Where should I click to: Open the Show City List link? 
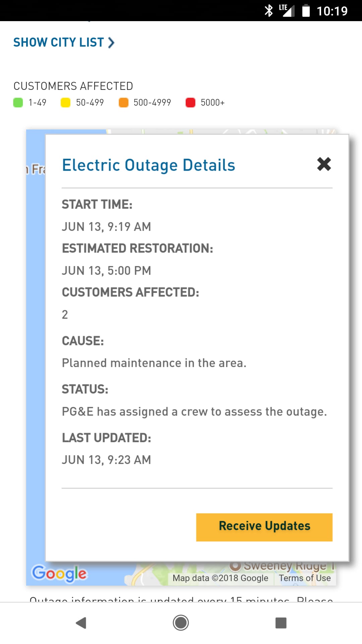59,43
